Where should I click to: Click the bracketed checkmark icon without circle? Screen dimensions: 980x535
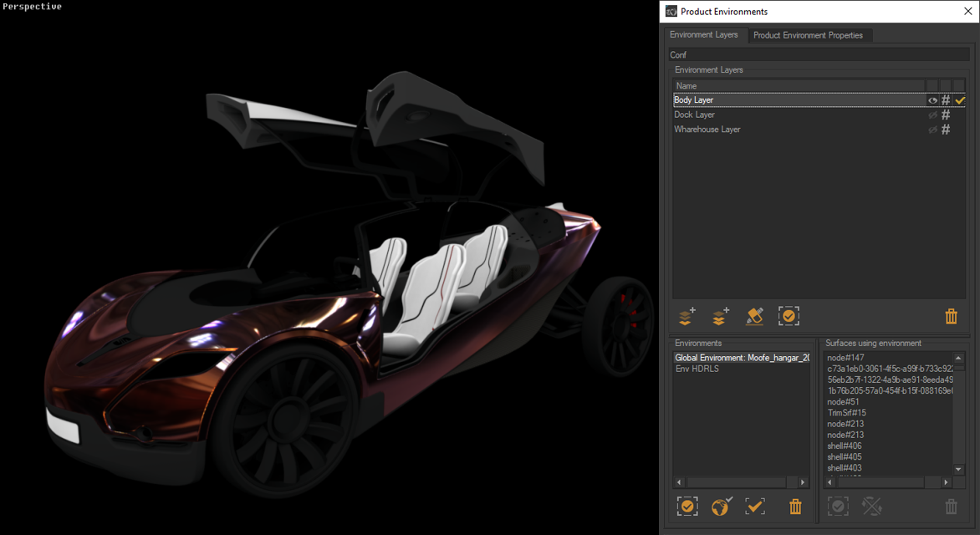click(x=755, y=506)
